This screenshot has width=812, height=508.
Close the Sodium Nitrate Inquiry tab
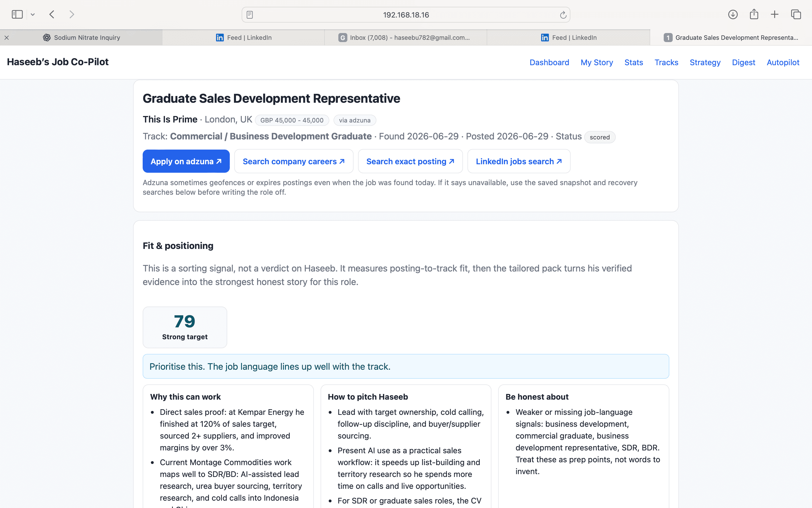7,38
